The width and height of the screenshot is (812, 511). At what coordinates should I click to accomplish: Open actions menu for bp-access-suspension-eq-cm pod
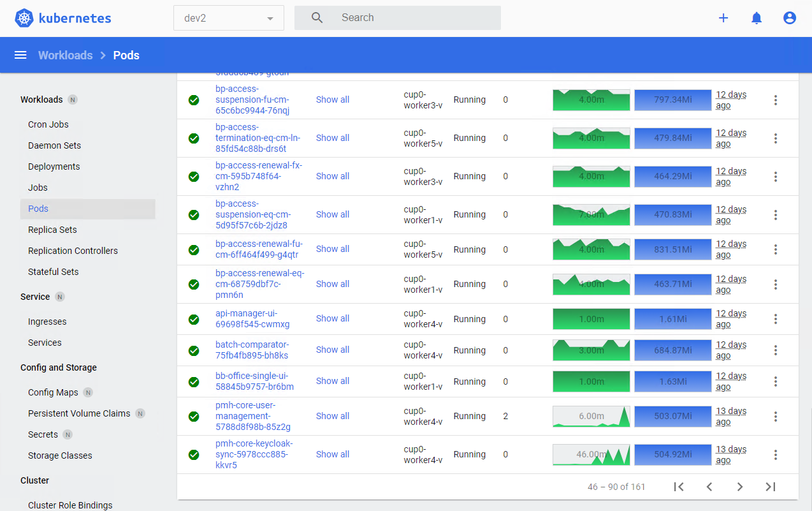(x=776, y=214)
